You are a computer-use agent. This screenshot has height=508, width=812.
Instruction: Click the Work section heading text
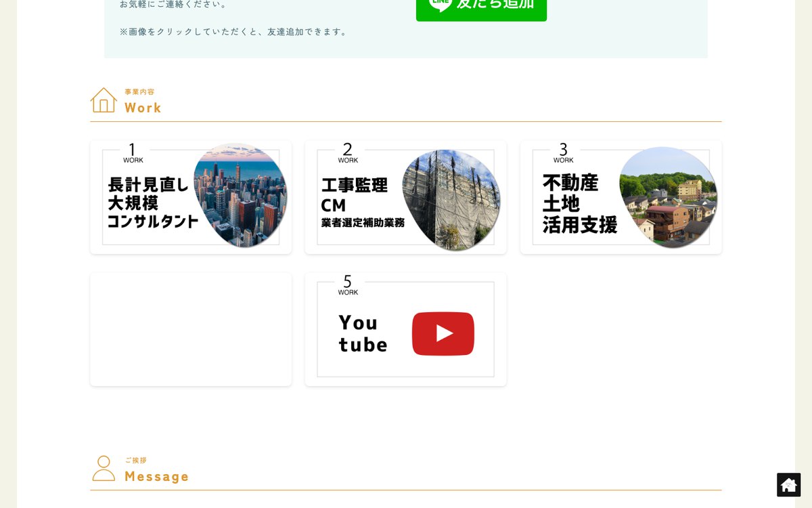click(143, 108)
